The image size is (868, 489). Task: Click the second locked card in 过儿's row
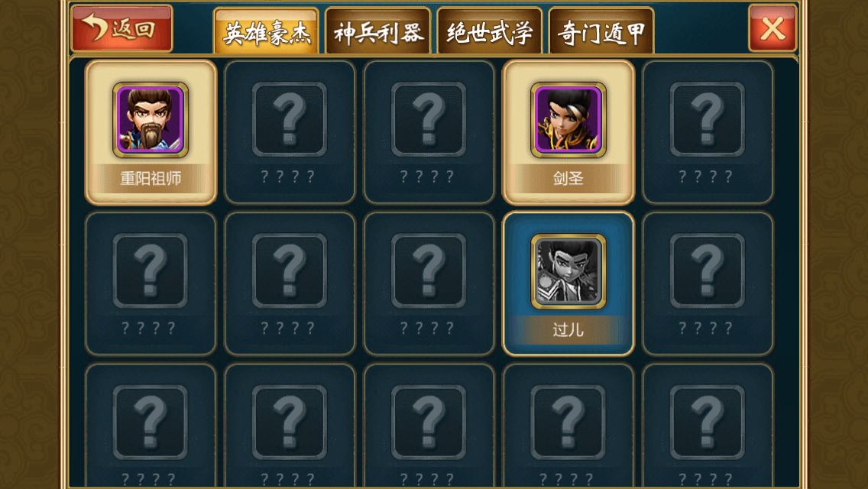[290, 283]
